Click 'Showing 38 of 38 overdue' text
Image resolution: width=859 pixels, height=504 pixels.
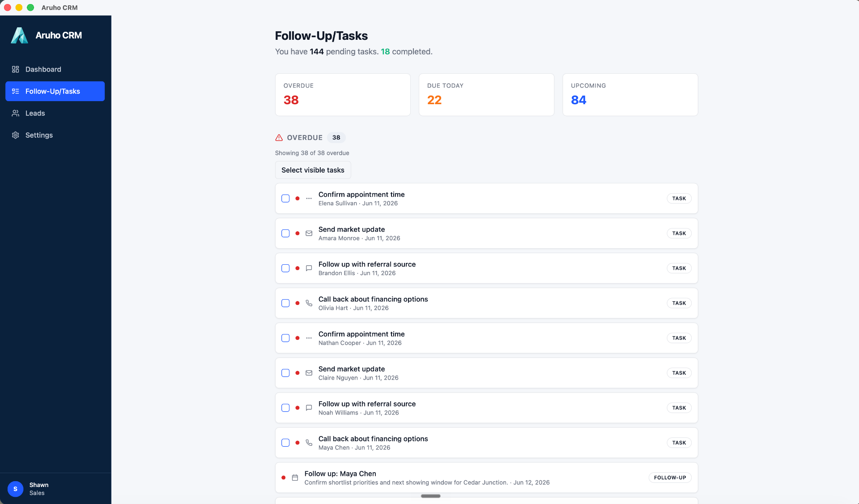[312, 153]
